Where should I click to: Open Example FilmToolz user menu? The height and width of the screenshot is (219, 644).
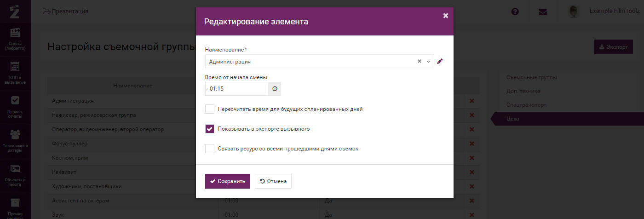615,11
